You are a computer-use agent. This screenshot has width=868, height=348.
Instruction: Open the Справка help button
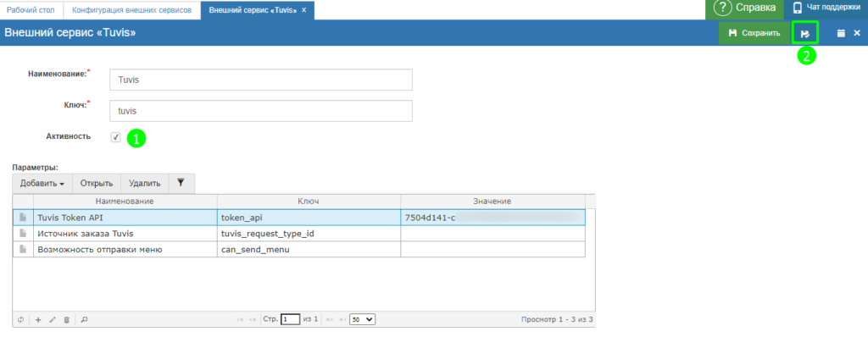[745, 8]
